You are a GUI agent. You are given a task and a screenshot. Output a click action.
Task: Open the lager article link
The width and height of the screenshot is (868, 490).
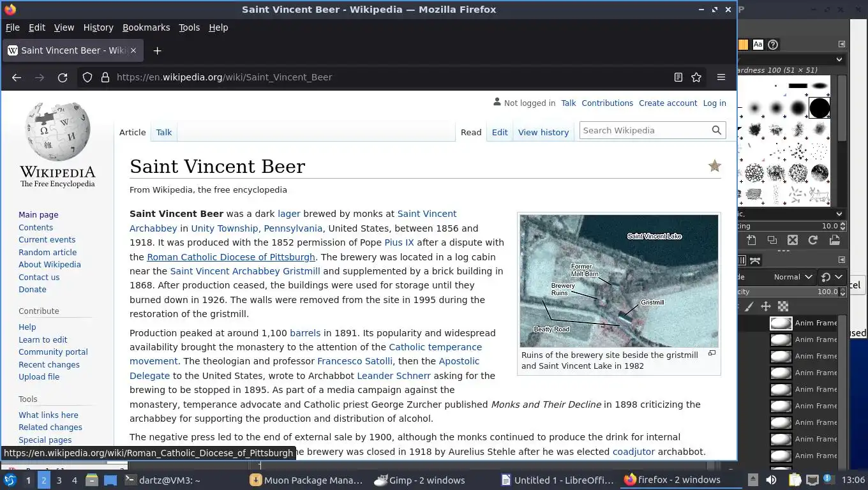pyautogui.click(x=289, y=214)
